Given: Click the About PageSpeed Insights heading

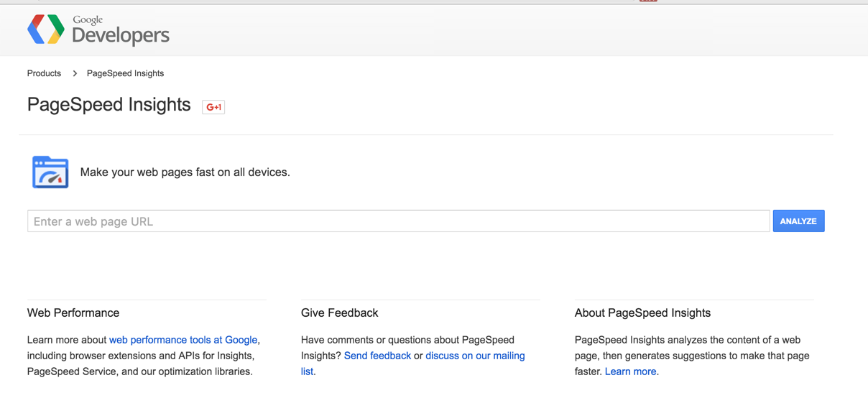Looking at the screenshot, I should [x=642, y=313].
